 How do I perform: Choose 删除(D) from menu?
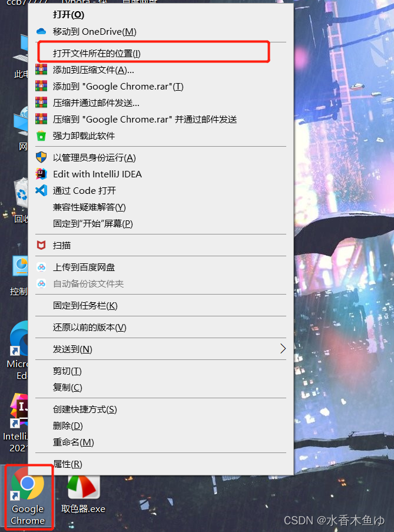pyautogui.click(x=161, y=425)
